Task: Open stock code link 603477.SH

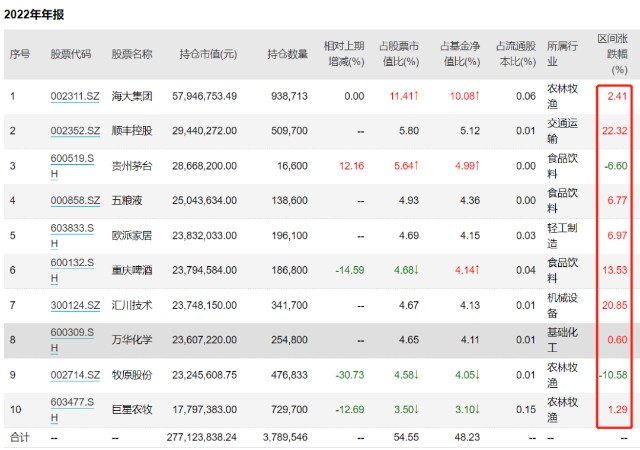Action: tap(72, 410)
